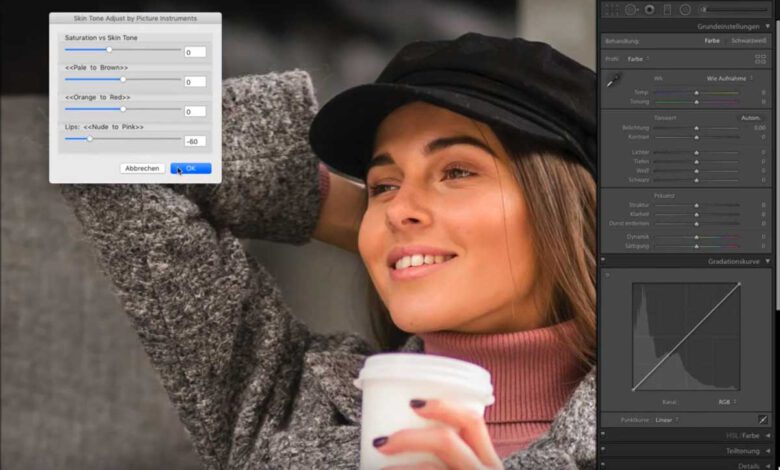Expand the Details panel

pos(768,466)
